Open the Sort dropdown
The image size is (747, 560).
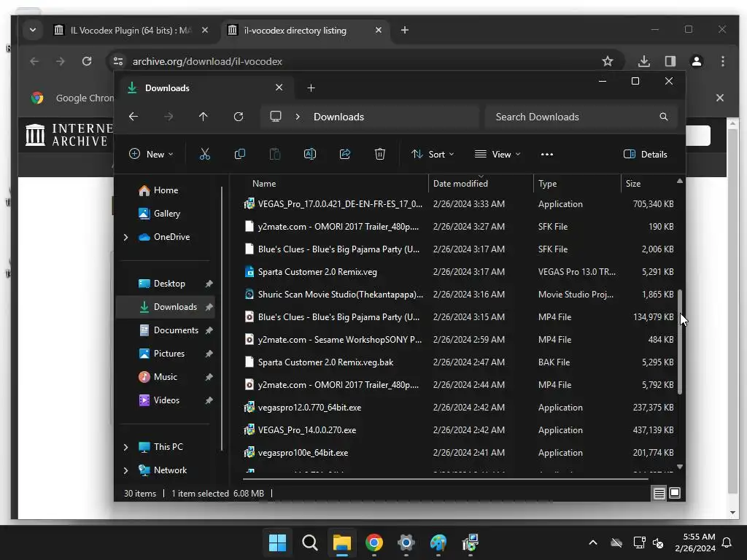433,155
